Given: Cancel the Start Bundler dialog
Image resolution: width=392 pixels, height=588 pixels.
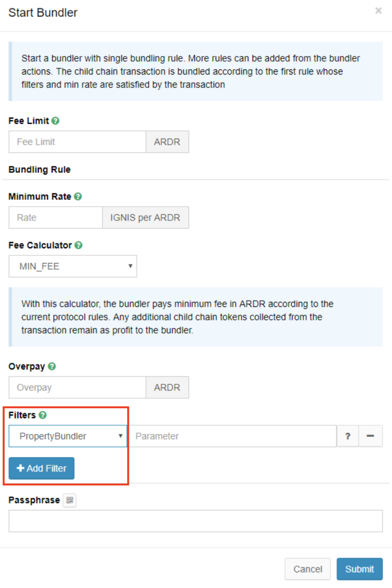Looking at the screenshot, I should (307, 569).
